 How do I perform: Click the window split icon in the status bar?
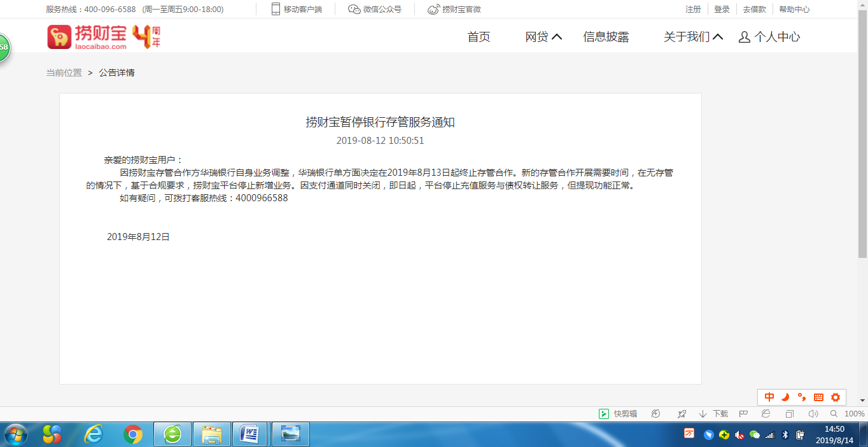pos(789,414)
